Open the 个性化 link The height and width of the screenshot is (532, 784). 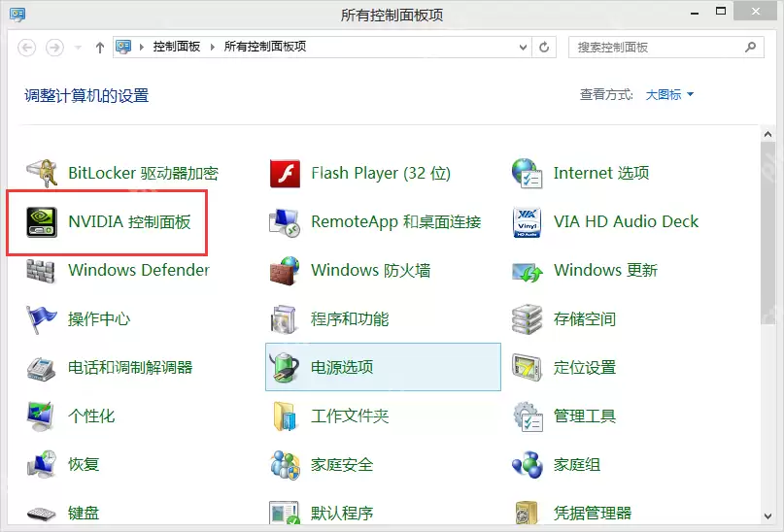(x=91, y=416)
